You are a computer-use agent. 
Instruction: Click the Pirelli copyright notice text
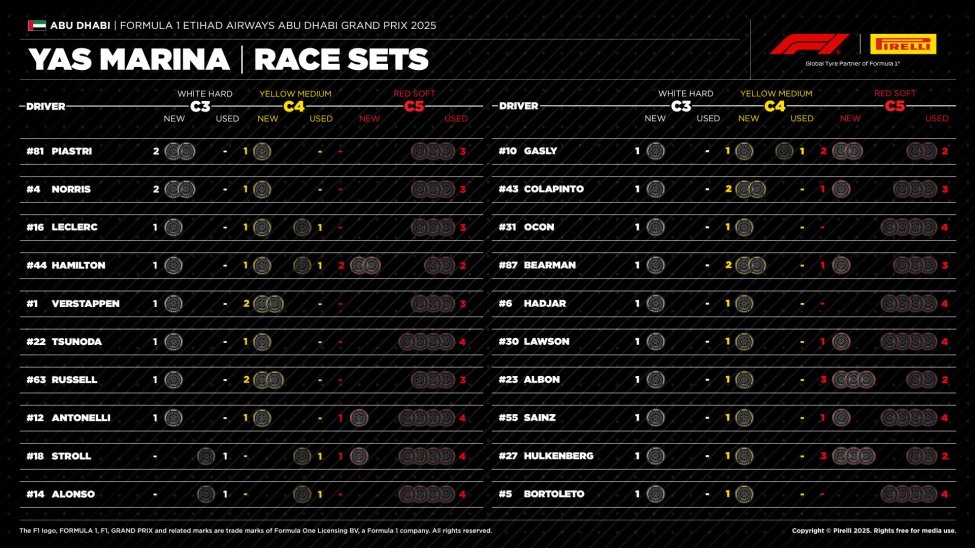coord(873,530)
